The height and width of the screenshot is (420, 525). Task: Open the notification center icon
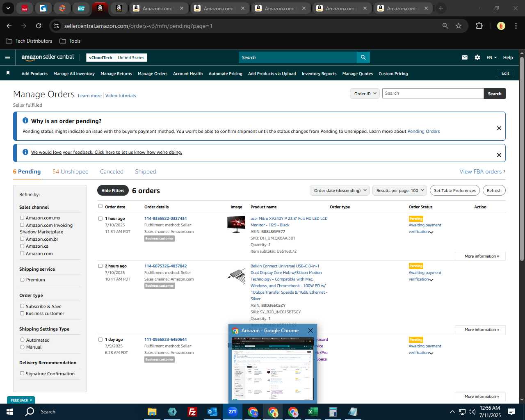(x=511, y=412)
